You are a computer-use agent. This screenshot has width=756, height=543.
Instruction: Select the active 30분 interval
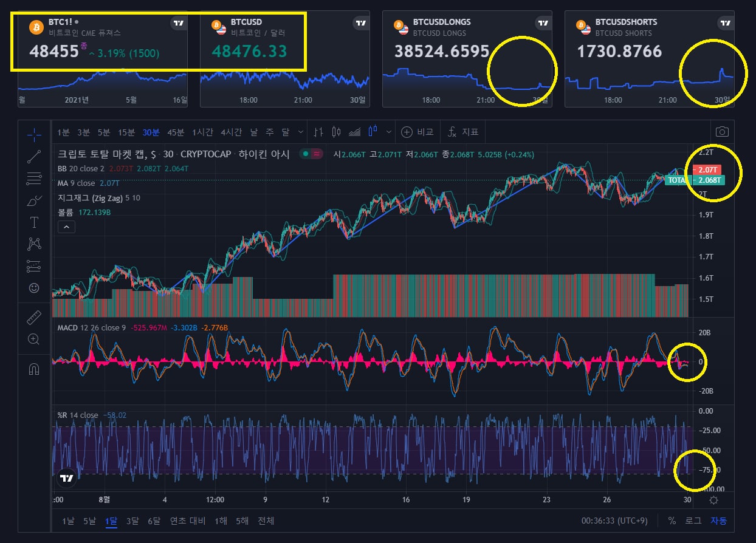click(151, 132)
